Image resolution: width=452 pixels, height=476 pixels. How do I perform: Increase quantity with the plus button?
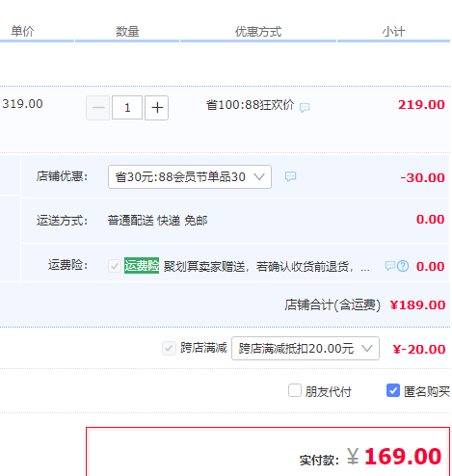click(x=156, y=108)
